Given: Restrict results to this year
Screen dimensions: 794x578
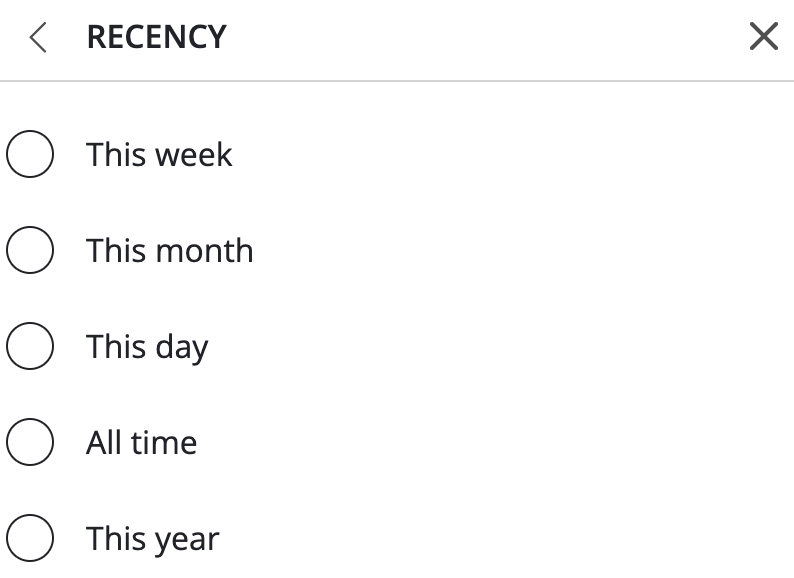Looking at the screenshot, I should pyautogui.click(x=30, y=539).
